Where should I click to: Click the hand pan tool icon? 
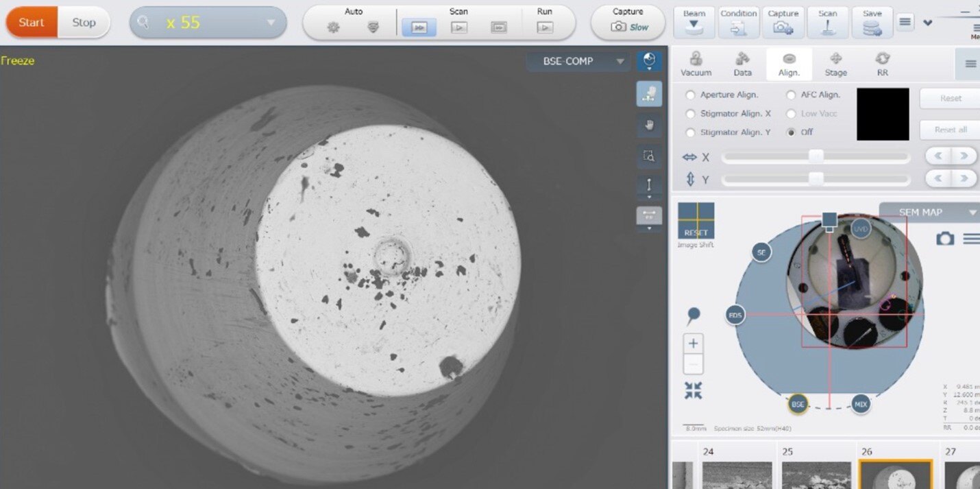[649, 126]
